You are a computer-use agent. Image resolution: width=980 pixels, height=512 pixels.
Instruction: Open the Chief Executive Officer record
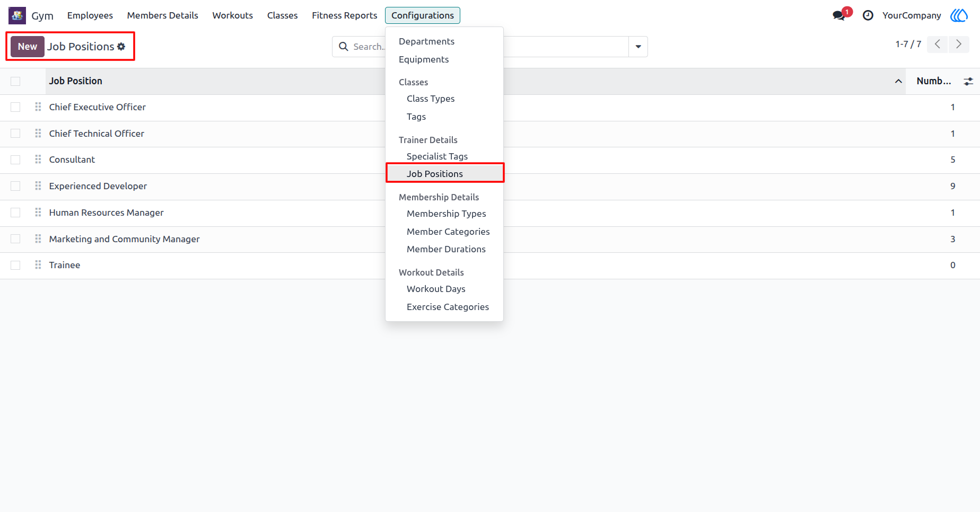click(98, 107)
